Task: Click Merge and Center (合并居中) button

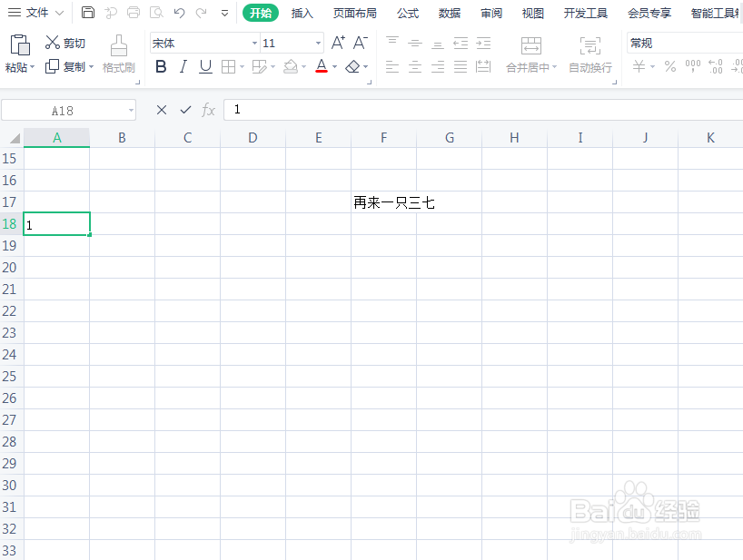Action: pyautogui.click(x=531, y=55)
